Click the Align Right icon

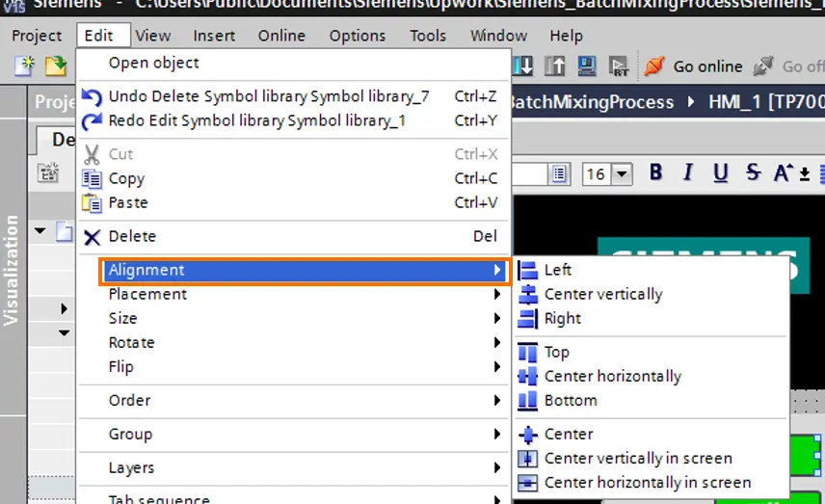[528, 319]
